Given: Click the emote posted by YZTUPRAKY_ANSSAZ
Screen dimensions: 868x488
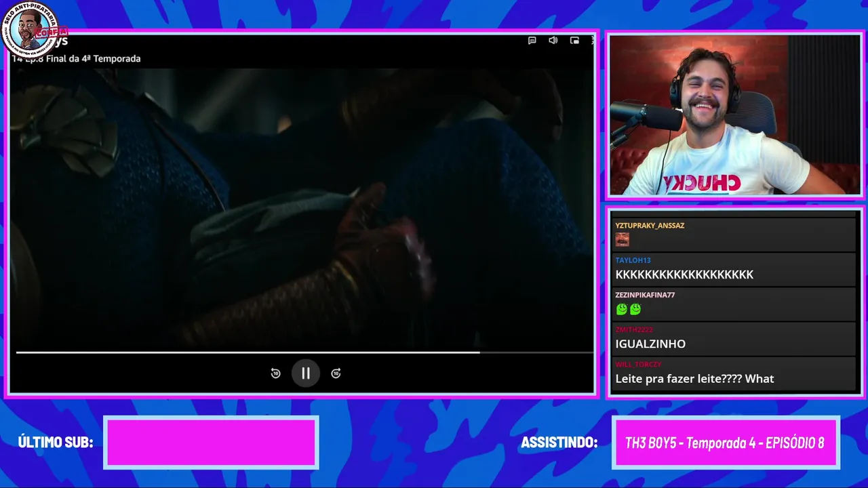Looking at the screenshot, I should click(622, 240).
